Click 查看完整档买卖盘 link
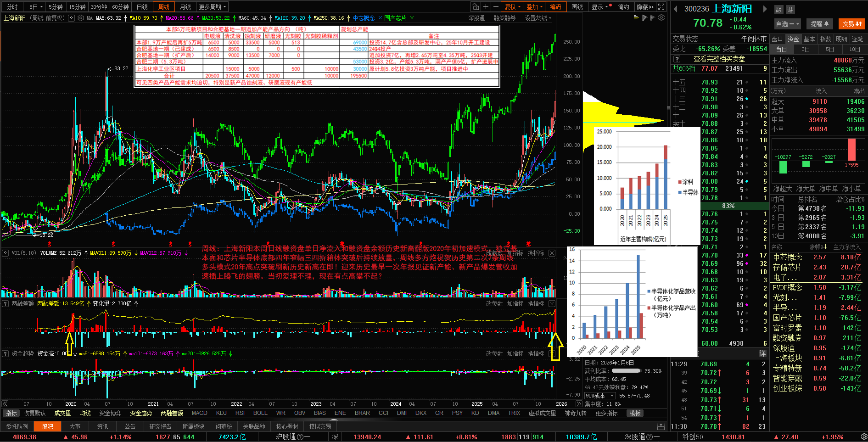This screenshot has height=442, width=868. (x=719, y=59)
